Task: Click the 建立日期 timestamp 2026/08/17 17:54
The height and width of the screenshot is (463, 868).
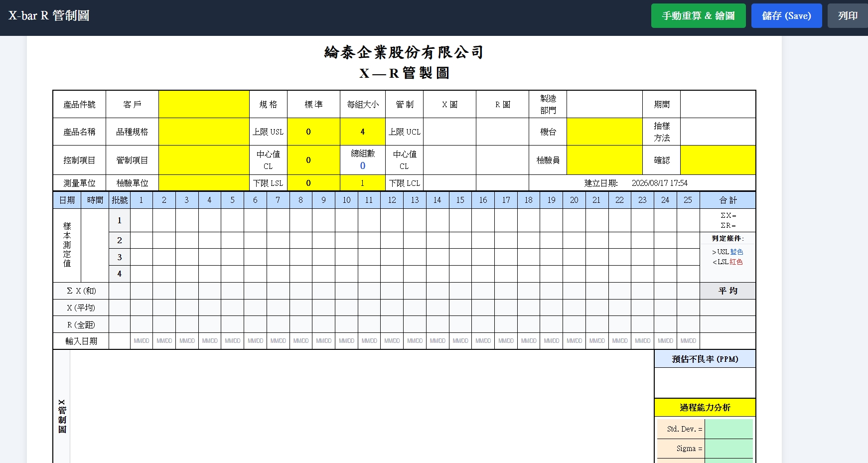Action: point(660,183)
